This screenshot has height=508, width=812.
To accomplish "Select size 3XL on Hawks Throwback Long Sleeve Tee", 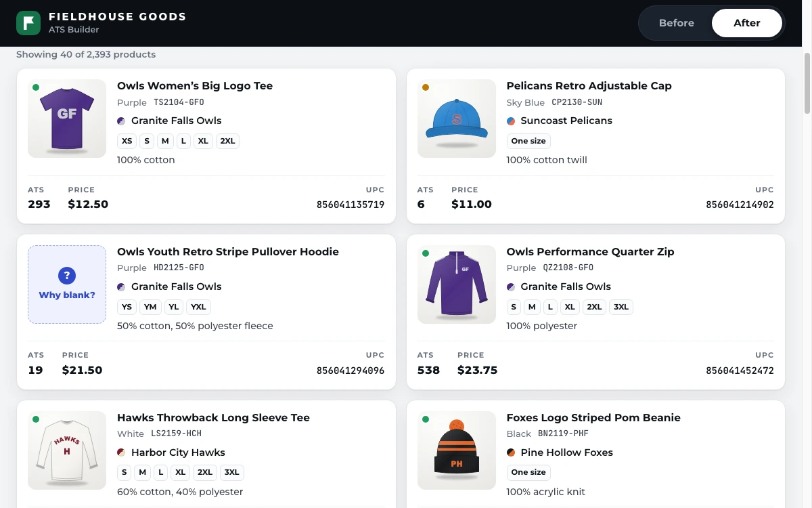I will tap(231, 473).
